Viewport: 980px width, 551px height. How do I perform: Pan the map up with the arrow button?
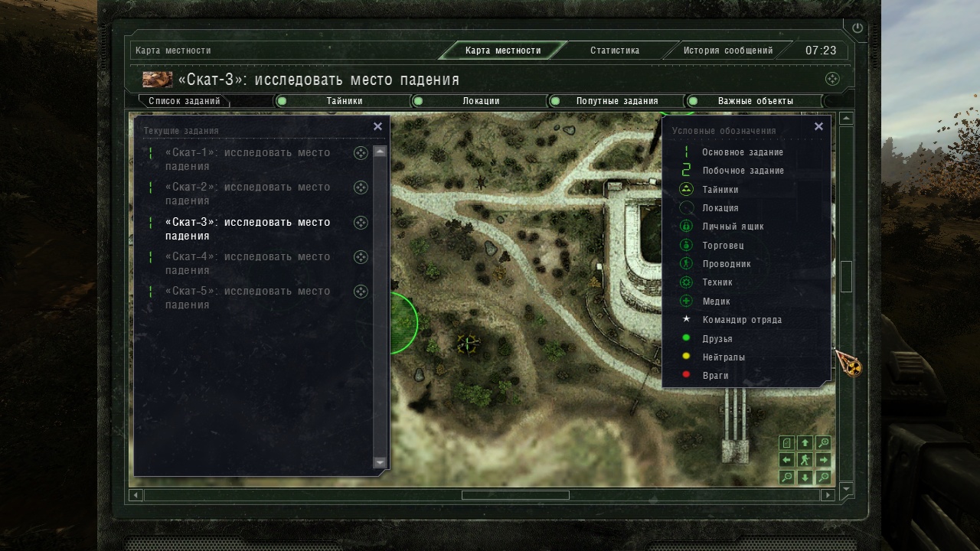805,442
